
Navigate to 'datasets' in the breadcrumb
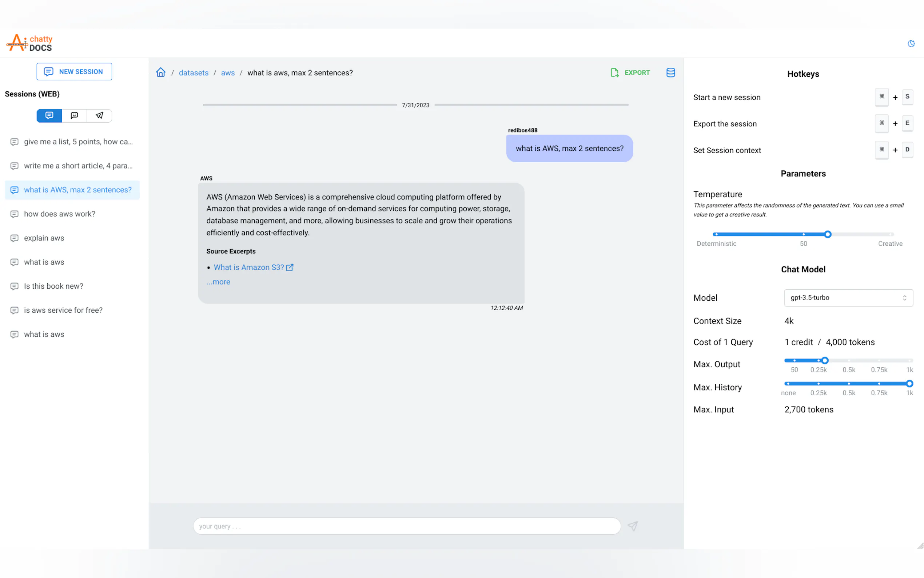click(194, 73)
